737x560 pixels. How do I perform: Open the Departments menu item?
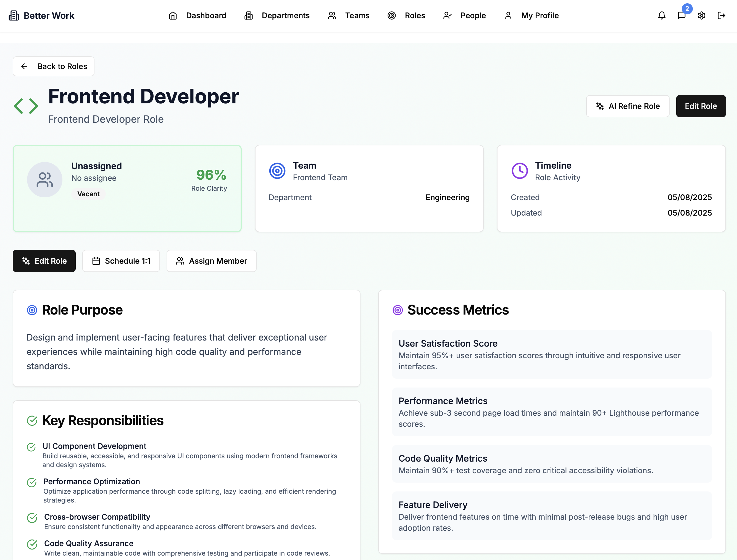tap(277, 16)
